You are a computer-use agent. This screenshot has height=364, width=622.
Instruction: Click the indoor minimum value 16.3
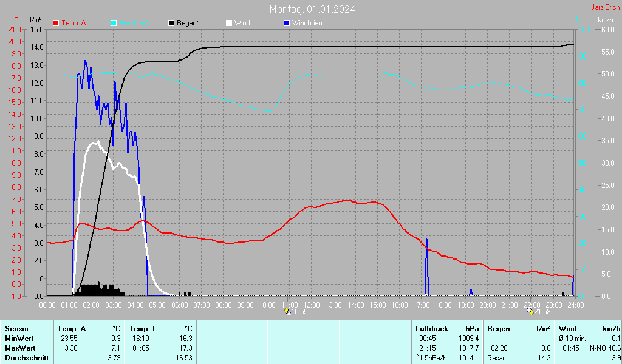coord(186,339)
